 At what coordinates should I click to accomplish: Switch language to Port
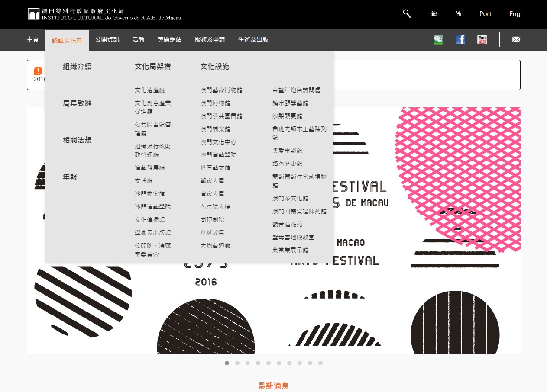(x=485, y=14)
